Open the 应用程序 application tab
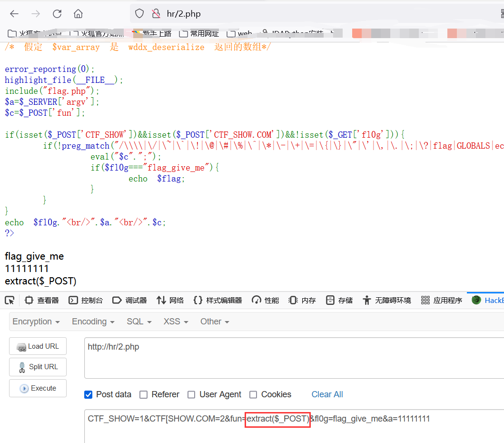The width and height of the screenshot is (504, 443). coord(441,300)
